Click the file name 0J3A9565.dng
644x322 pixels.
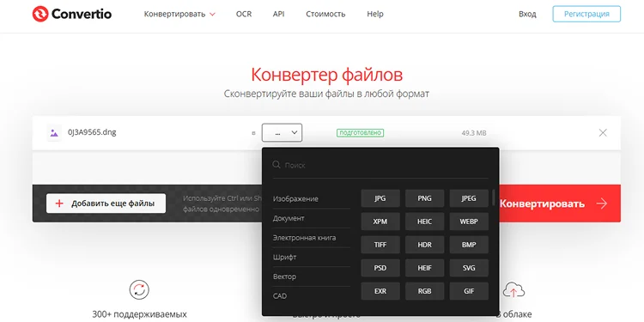(92, 132)
